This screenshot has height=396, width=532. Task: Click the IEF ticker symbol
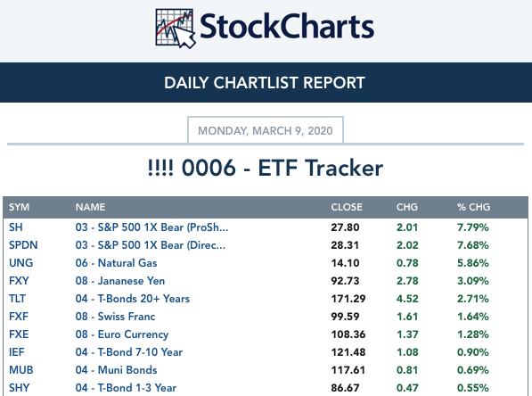click(x=17, y=351)
